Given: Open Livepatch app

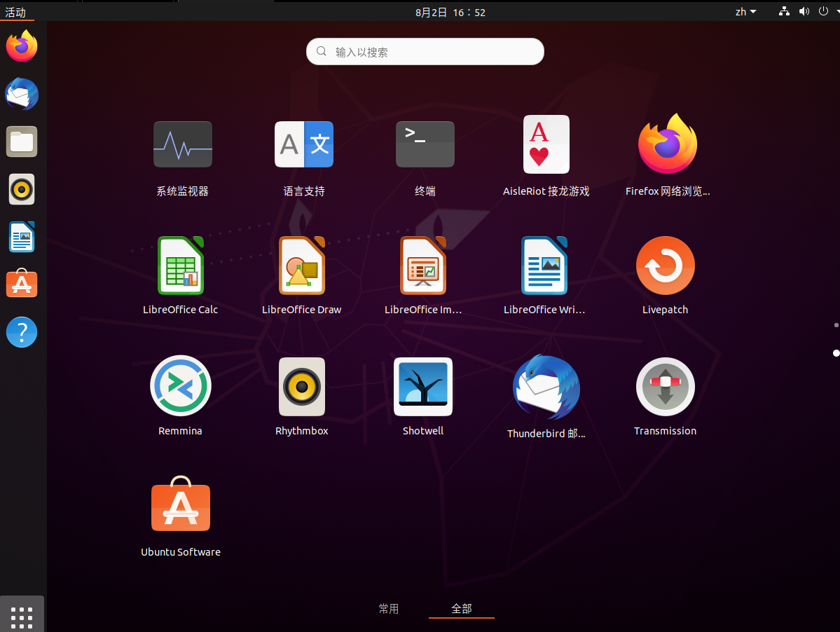Looking at the screenshot, I should point(666,266).
